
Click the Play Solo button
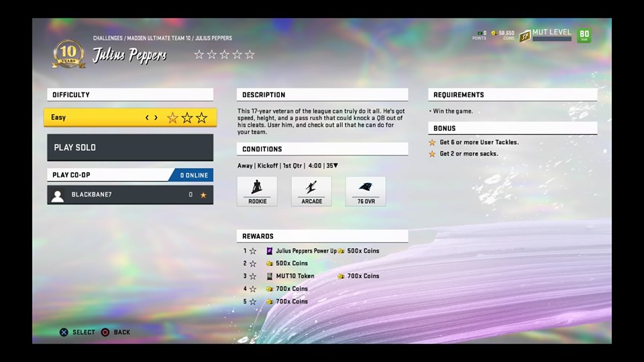pos(130,147)
